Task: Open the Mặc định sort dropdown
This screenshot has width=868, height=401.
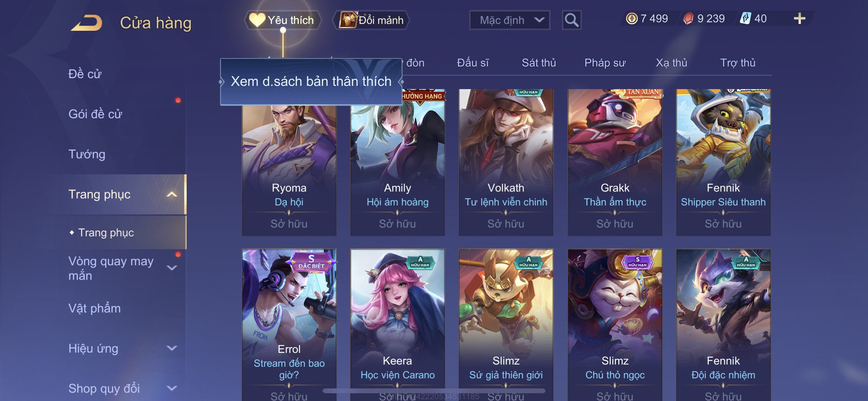Action: [x=510, y=20]
